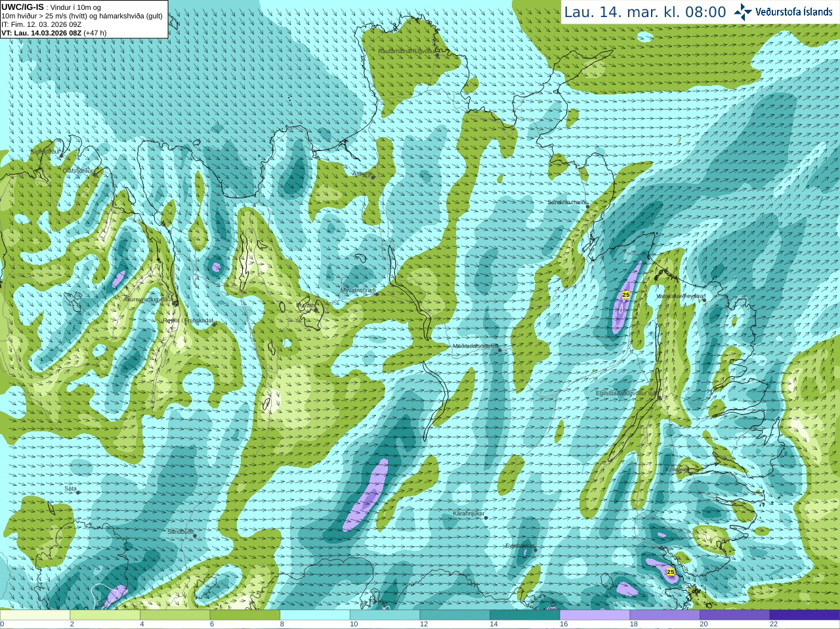Click the Akureyrarflugvöllur label text
Screen dimensions: 840x629
click(x=148, y=299)
